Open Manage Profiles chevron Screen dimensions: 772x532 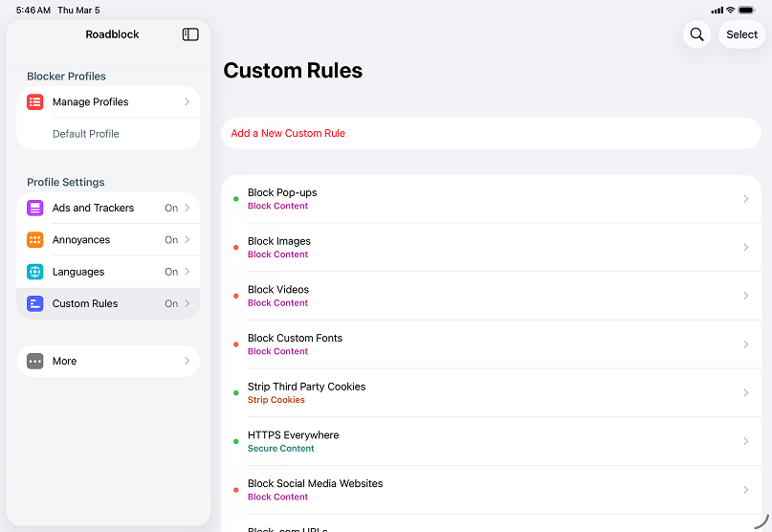click(187, 102)
